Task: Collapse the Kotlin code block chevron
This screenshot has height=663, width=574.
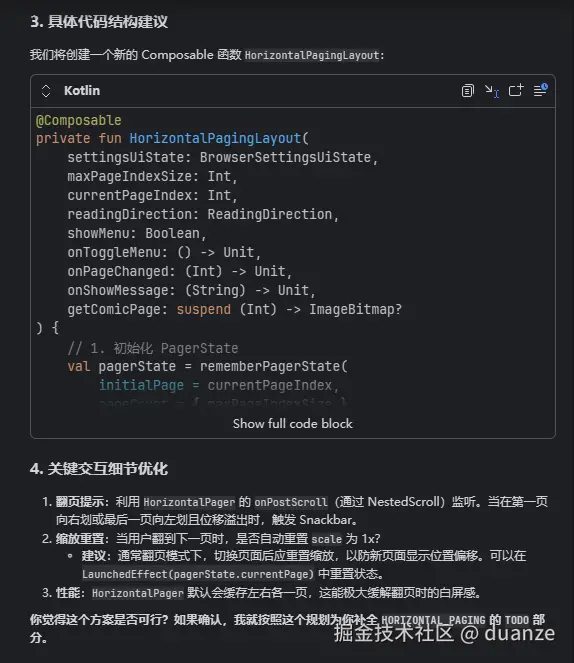Action: coord(46,91)
